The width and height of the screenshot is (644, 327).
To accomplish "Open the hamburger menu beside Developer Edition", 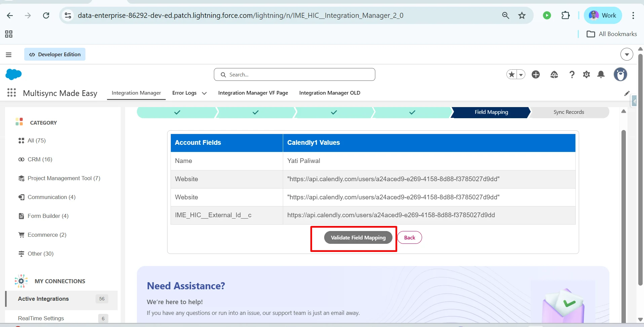I will (9, 55).
